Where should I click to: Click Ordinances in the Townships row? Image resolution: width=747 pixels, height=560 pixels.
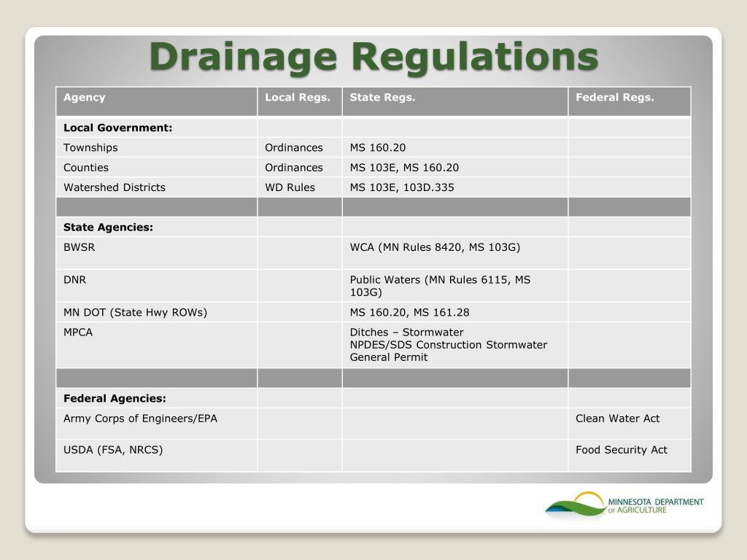294,147
